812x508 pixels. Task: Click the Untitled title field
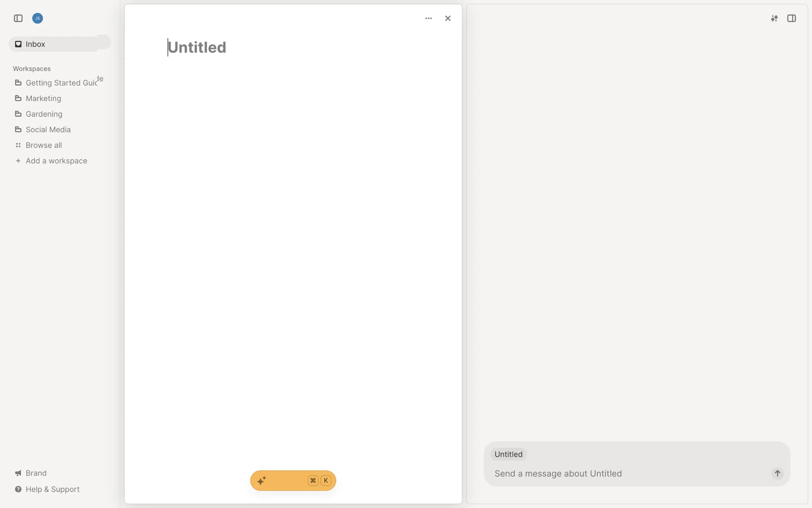click(197, 47)
